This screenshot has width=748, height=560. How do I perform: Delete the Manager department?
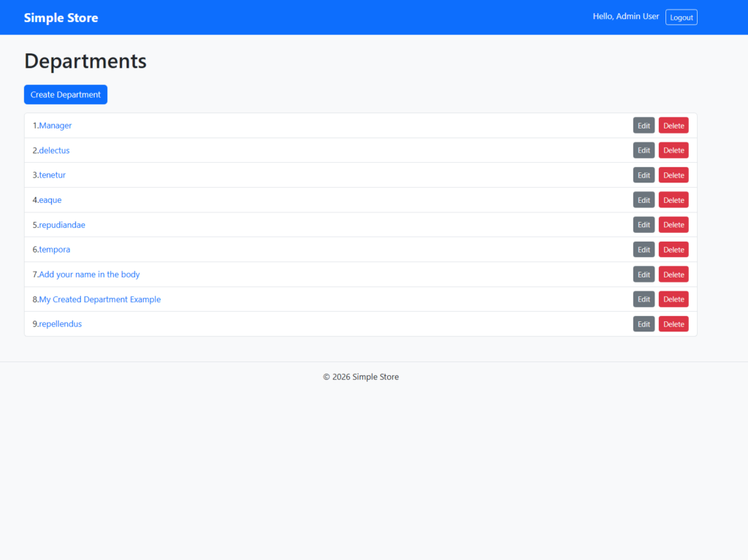point(673,126)
